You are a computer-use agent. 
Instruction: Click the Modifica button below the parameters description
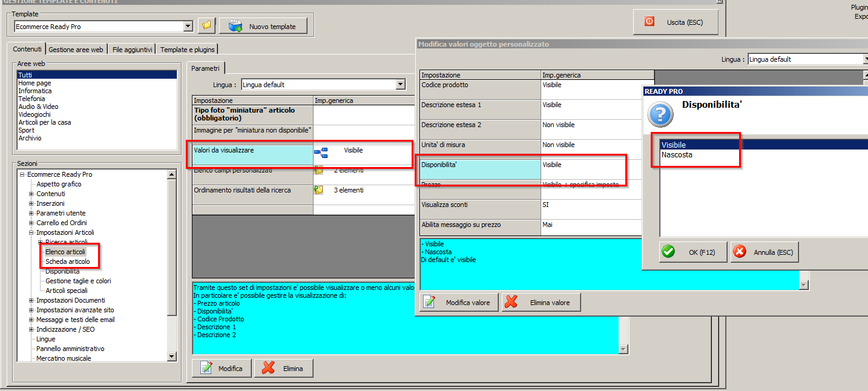222,368
